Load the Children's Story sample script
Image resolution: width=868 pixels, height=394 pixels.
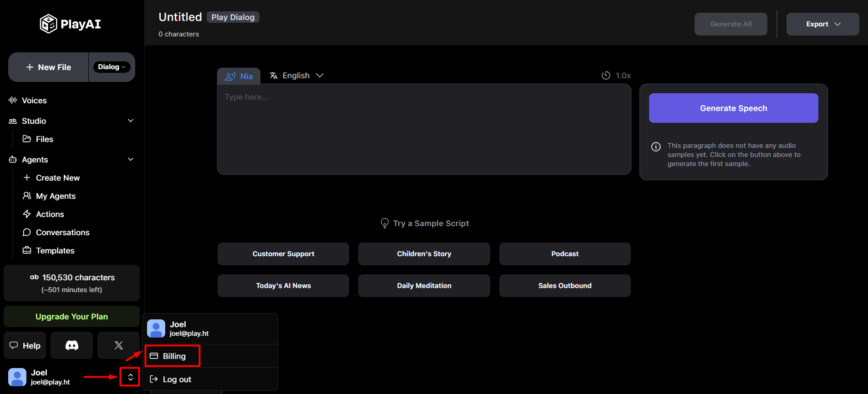(424, 253)
